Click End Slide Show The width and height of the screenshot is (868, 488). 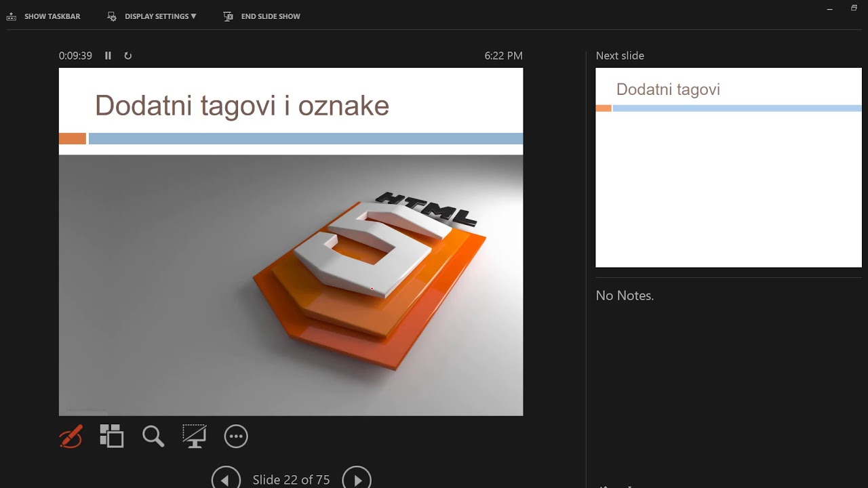[x=262, y=16]
